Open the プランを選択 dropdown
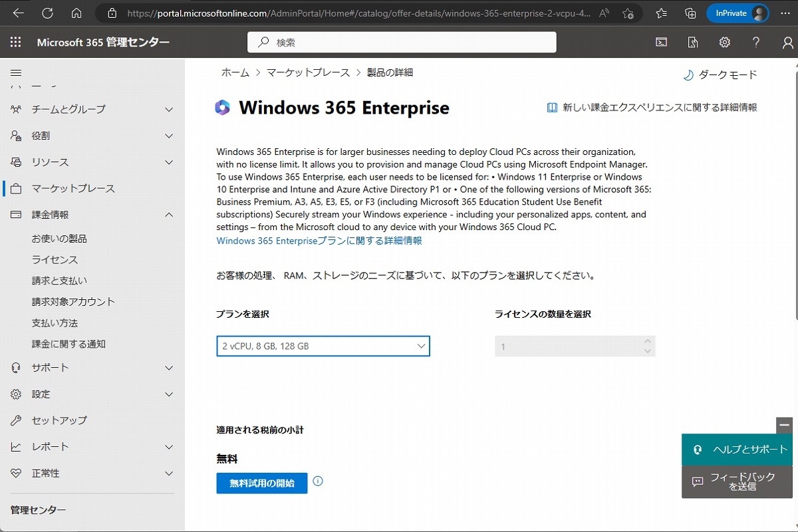Viewport: 798px width, 532px height. [x=323, y=346]
